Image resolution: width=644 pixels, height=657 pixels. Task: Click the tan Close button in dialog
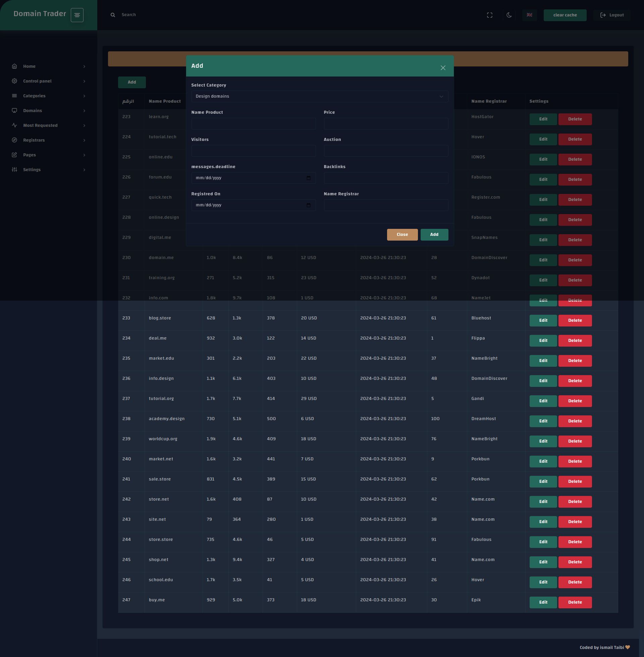click(x=402, y=235)
